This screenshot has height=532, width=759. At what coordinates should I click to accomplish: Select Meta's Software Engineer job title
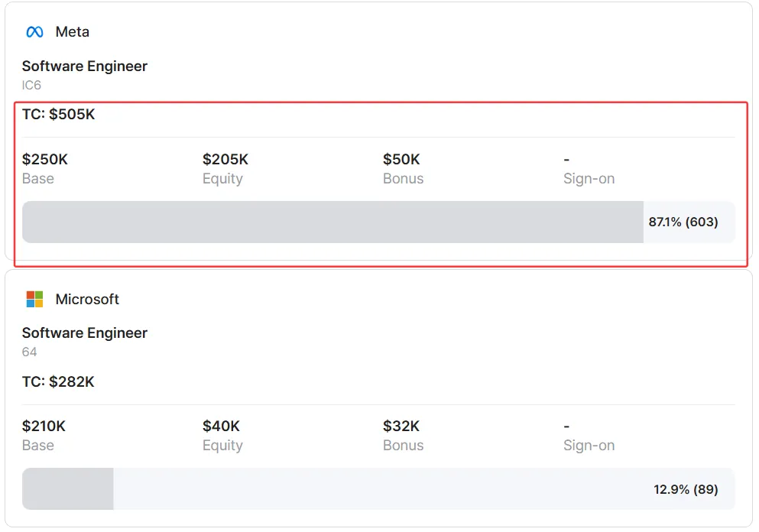tap(85, 66)
